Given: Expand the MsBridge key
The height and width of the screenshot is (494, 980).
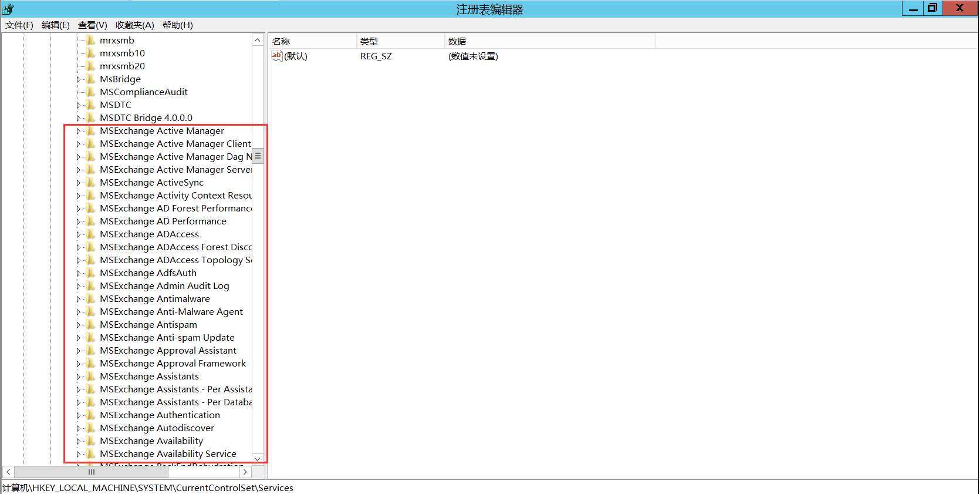Looking at the screenshot, I should pyautogui.click(x=78, y=79).
